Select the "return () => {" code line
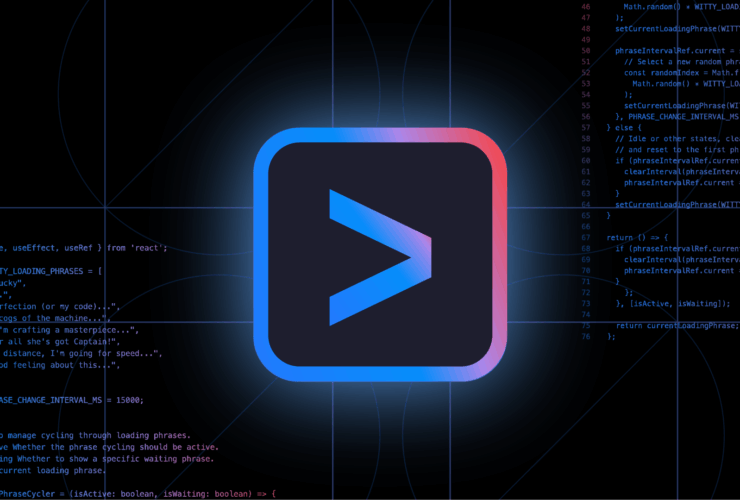This screenshot has height=500, width=740. 637,237
